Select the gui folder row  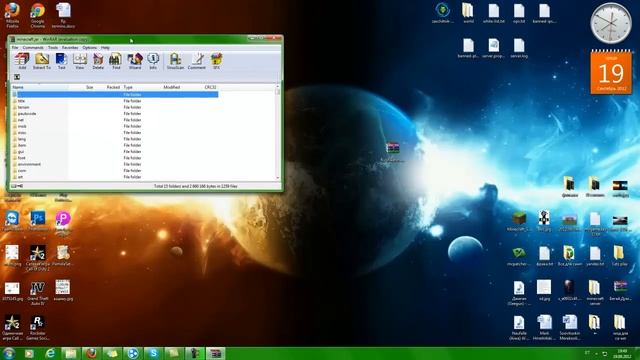click(115, 151)
